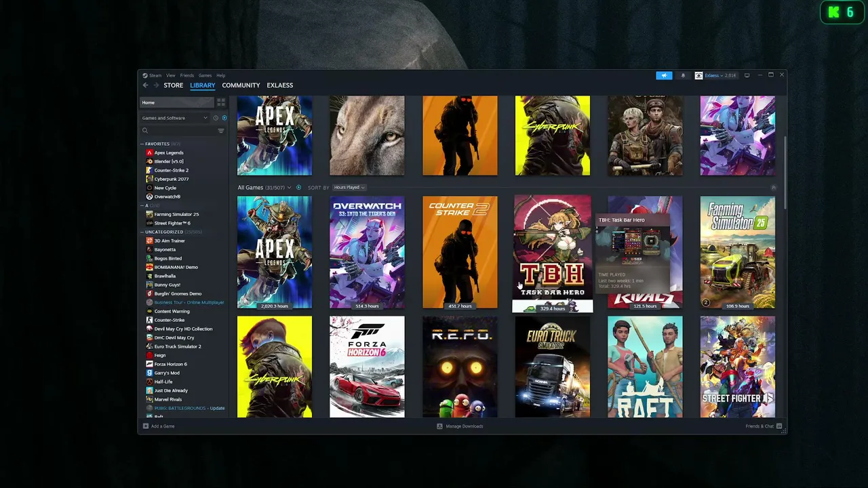Collapse the A category
The width and height of the screenshot is (868, 488).
coord(142,205)
